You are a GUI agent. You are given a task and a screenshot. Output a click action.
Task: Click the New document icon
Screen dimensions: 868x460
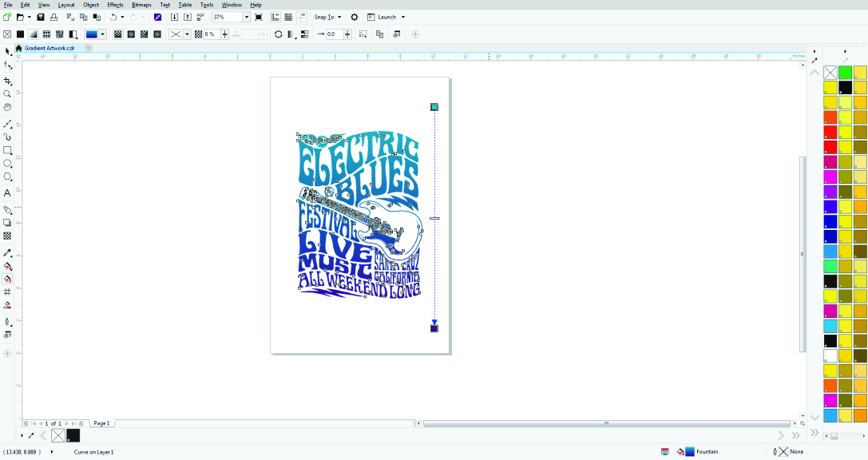click(x=7, y=17)
